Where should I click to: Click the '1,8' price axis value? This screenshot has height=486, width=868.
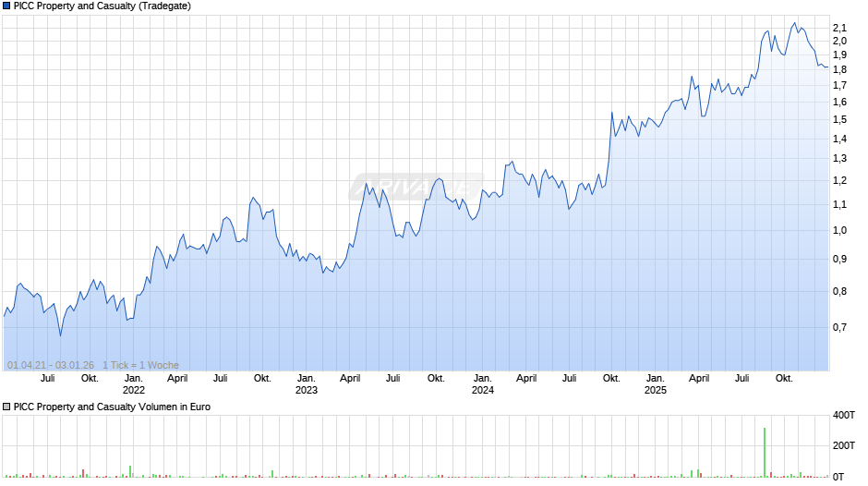click(839, 70)
